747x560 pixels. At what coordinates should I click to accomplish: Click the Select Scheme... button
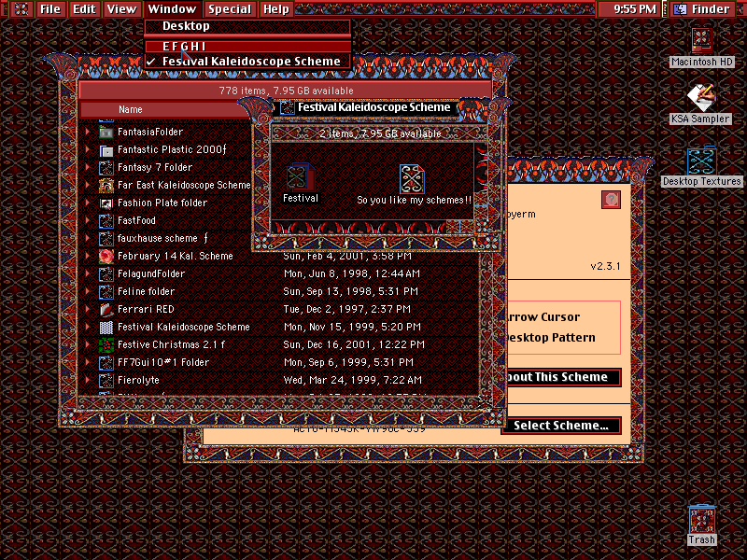coord(561,426)
